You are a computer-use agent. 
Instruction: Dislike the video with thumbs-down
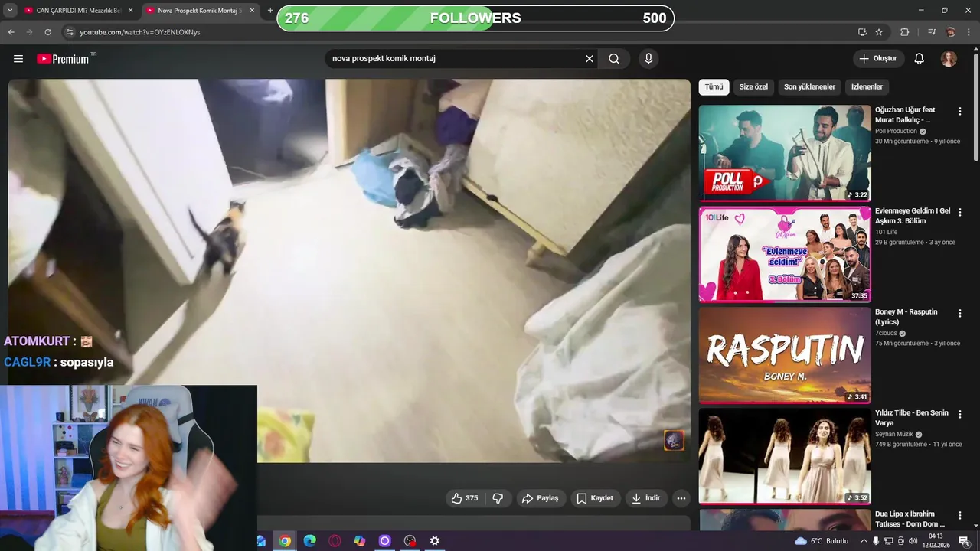pyautogui.click(x=498, y=498)
